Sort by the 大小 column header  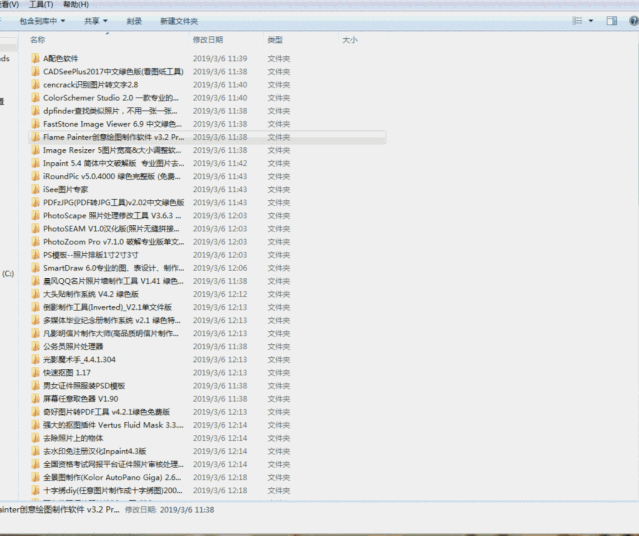coord(350,40)
